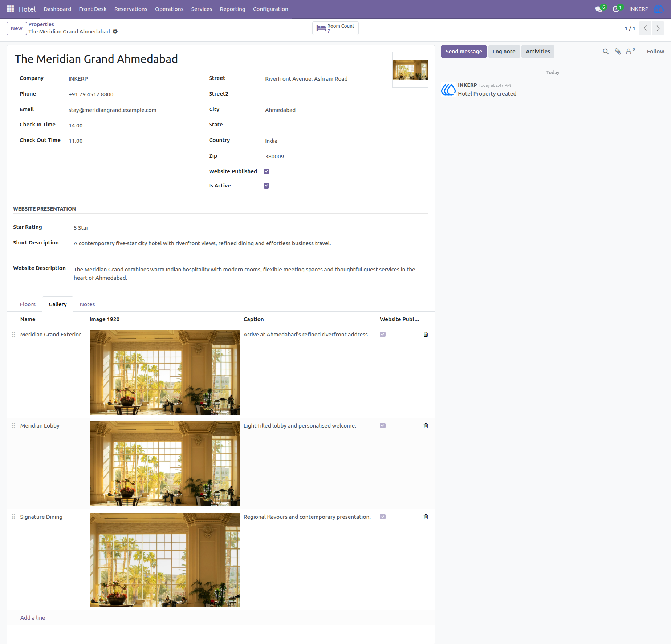Screen dimensions: 671x644
Task: Click the property photo thumbnail
Action: [410, 70]
